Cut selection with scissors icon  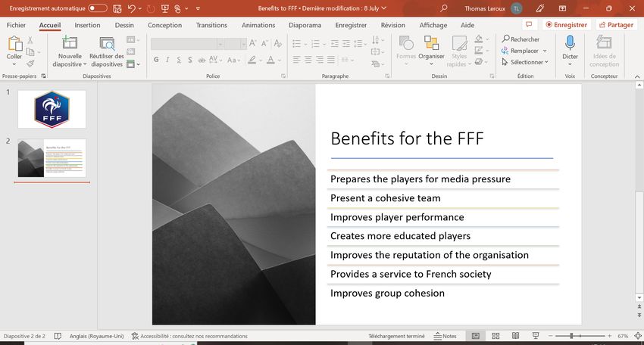tap(30, 40)
